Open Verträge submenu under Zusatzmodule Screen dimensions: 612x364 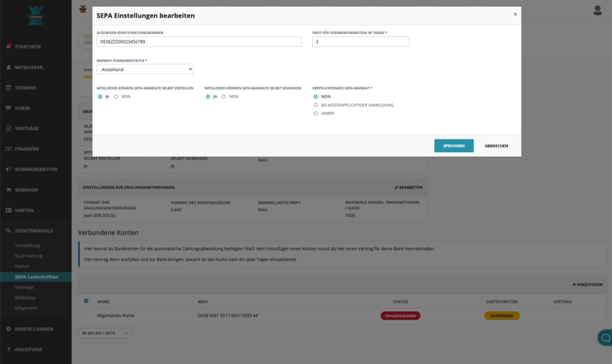coord(24,287)
